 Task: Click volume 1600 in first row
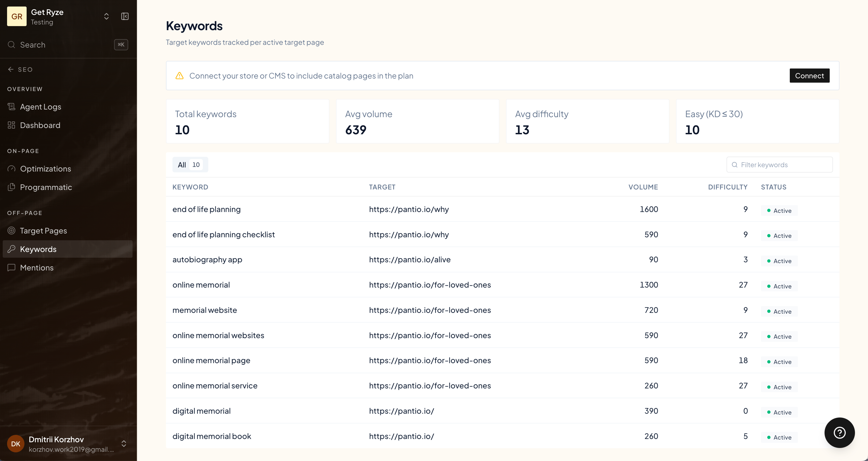tap(649, 209)
